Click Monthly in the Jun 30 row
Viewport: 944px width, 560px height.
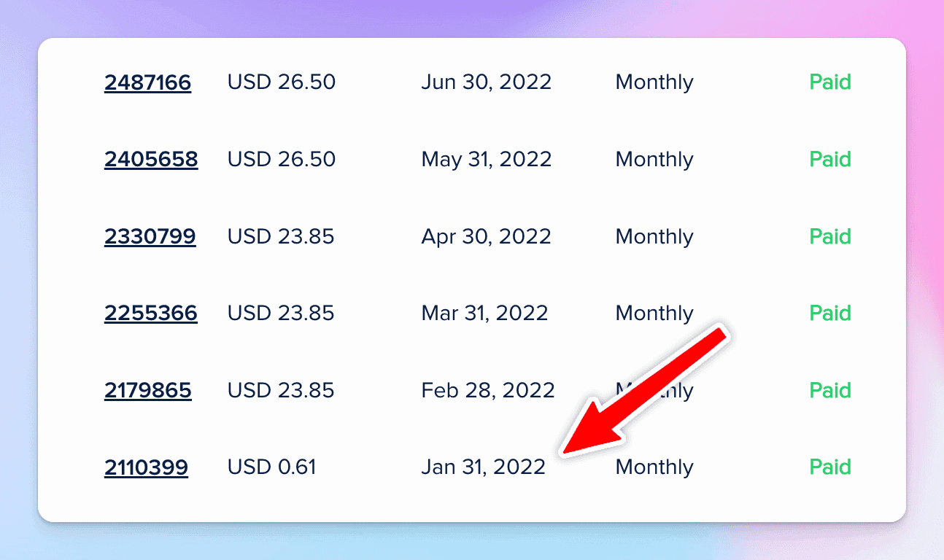(654, 82)
